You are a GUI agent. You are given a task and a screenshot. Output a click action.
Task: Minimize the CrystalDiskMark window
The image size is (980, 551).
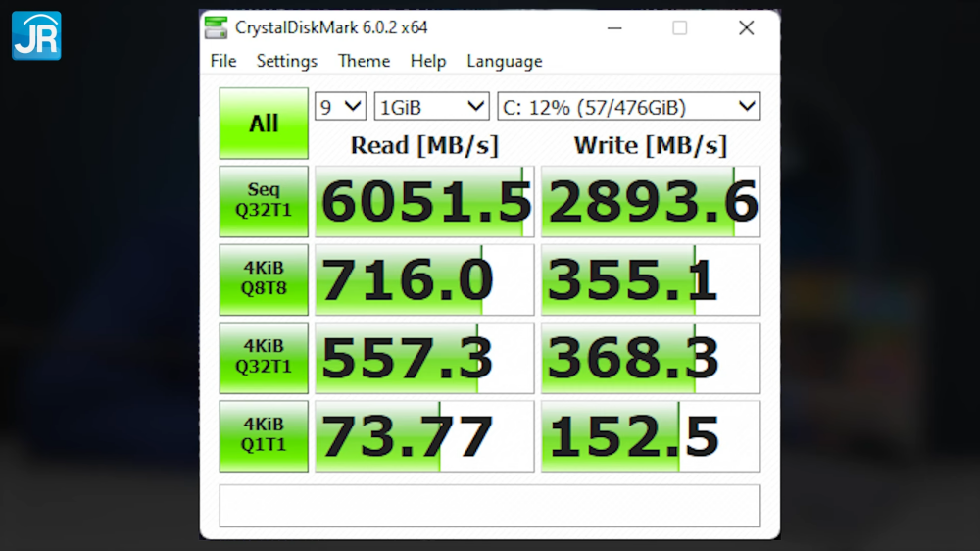pos(614,28)
